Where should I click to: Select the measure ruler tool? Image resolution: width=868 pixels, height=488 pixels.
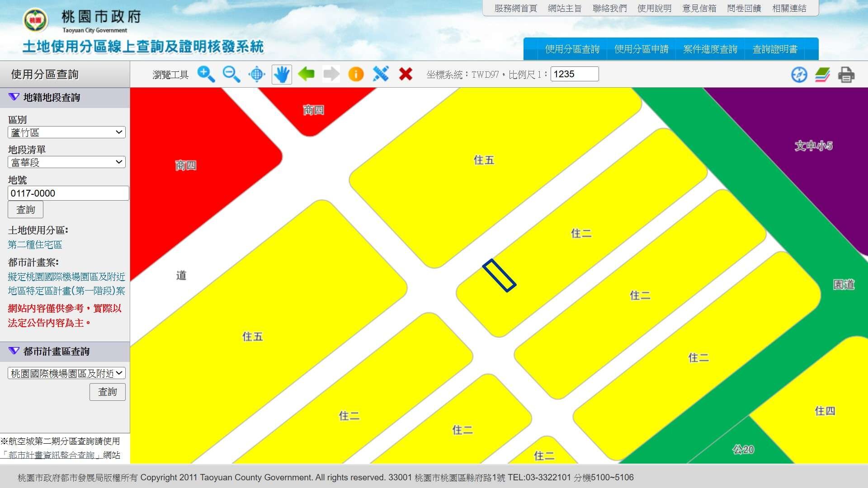click(381, 74)
